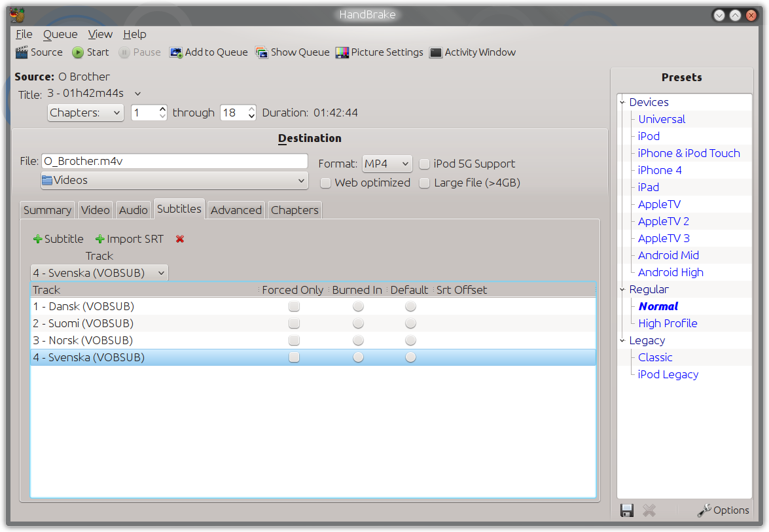Open Source with the clapperboard icon
Image resolution: width=769 pixels, height=532 pixels.
22,52
